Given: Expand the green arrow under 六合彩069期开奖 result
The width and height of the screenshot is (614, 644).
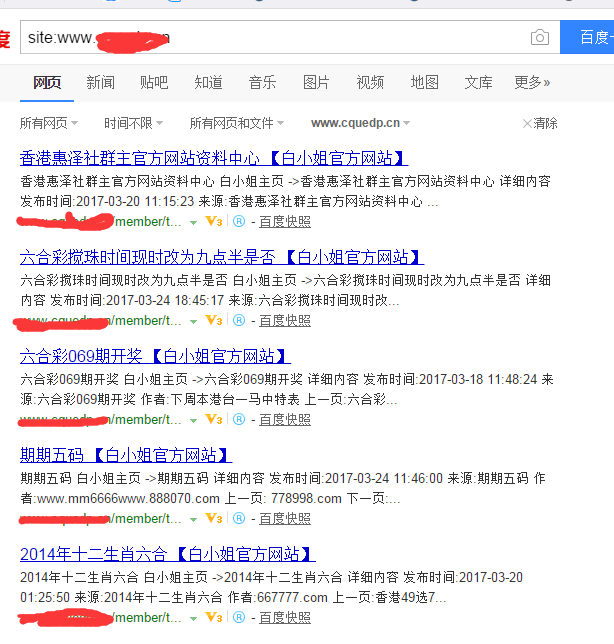Looking at the screenshot, I should tap(193, 421).
